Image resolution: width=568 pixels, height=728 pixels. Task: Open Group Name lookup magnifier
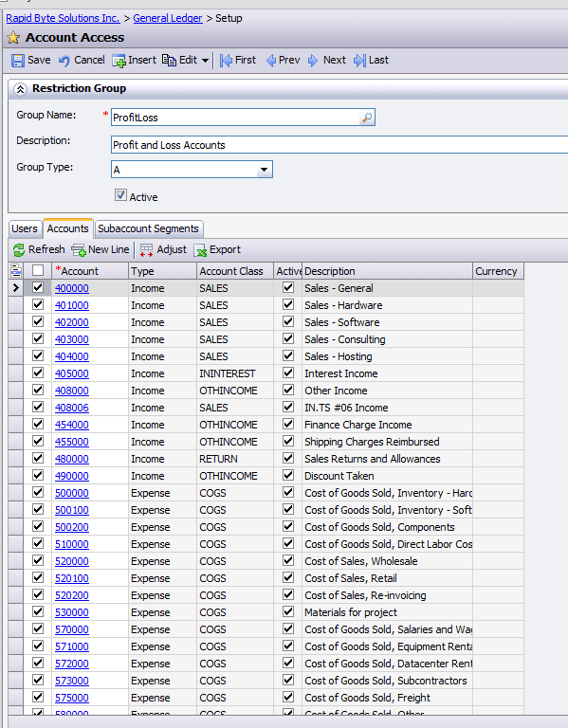[366, 118]
